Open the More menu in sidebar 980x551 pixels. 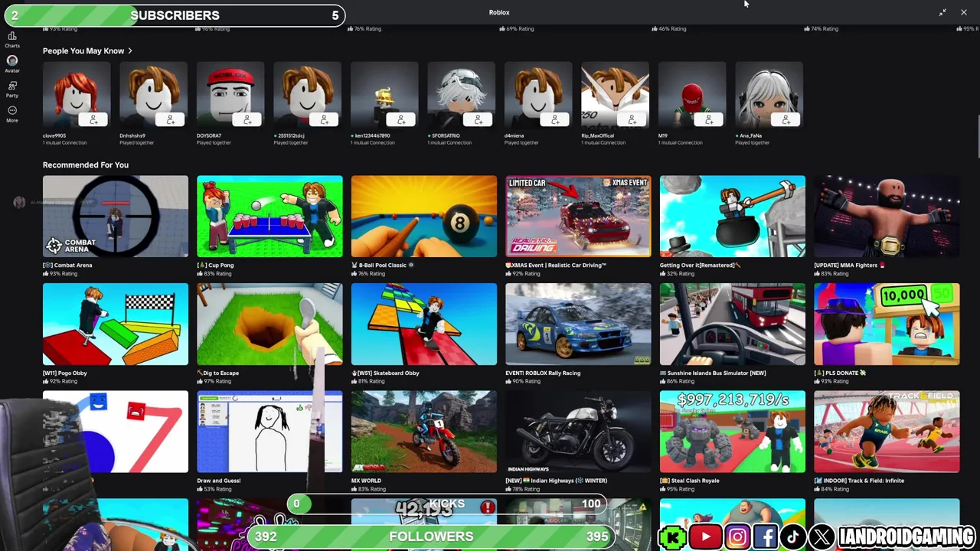tap(12, 114)
